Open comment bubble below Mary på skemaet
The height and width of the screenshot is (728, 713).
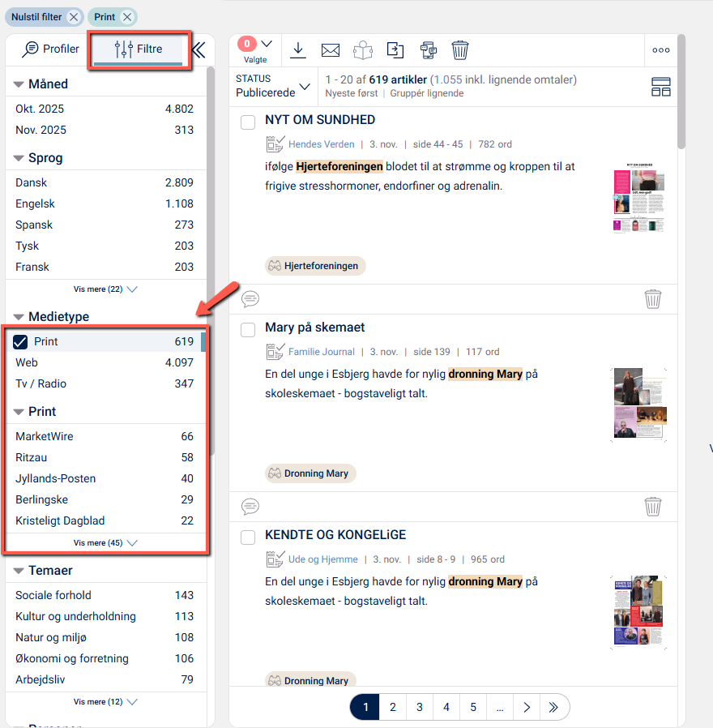point(250,506)
